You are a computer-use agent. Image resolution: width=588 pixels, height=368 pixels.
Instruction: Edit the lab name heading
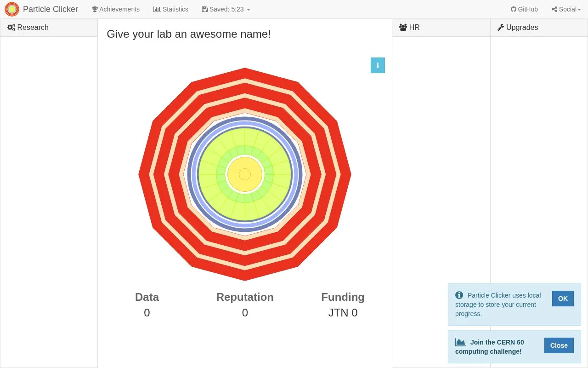tap(189, 34)
